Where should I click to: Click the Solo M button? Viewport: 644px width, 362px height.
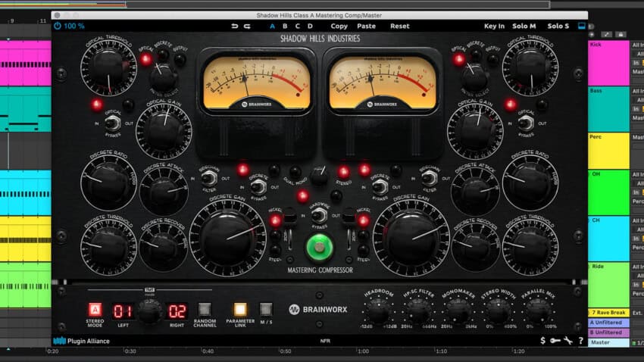[524, 26]
